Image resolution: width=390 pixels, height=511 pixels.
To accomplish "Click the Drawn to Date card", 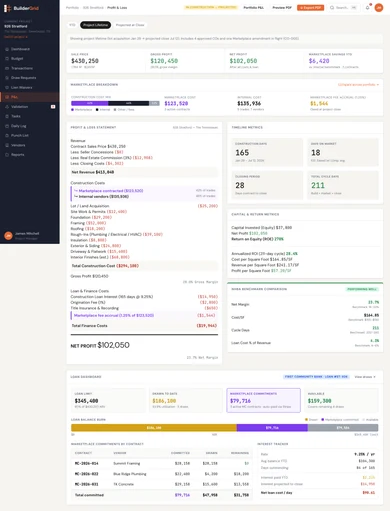I will click(x=186, y=400).
